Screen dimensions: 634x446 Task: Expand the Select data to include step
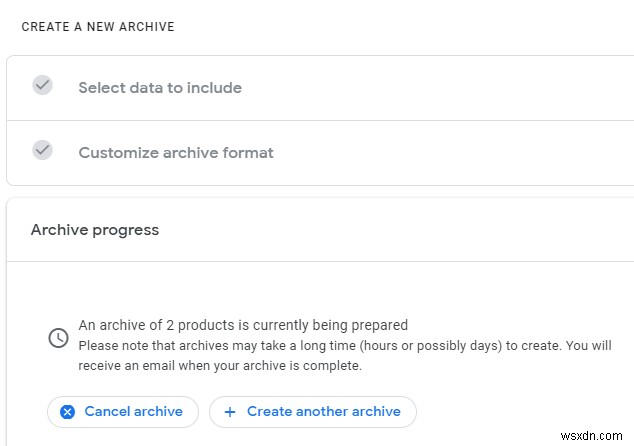click(x=160, y=88)
